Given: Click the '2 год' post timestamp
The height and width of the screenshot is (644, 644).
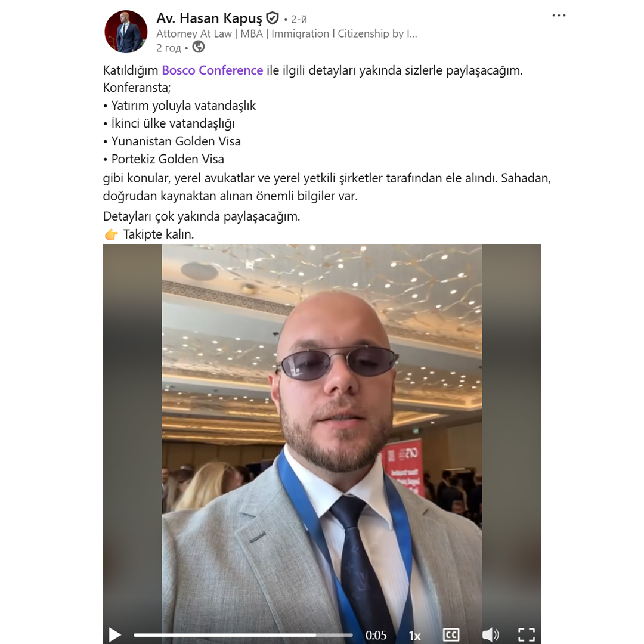Looking at the screenshot, I should click(168, 48).
